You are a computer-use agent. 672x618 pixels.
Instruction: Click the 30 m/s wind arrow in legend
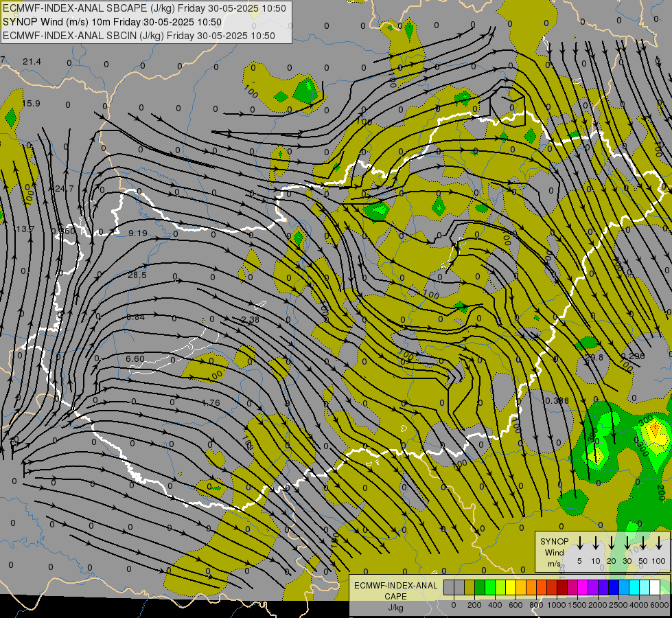tap(627, 542)
